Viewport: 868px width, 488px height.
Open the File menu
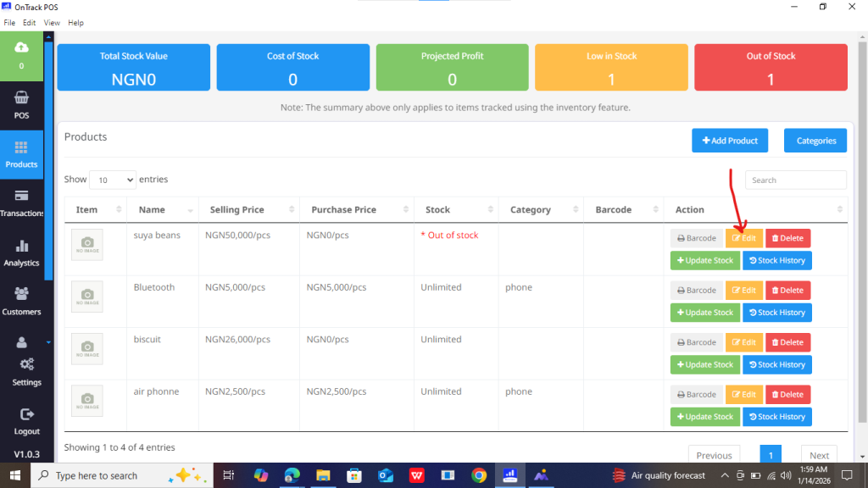(x=9, y=22)
